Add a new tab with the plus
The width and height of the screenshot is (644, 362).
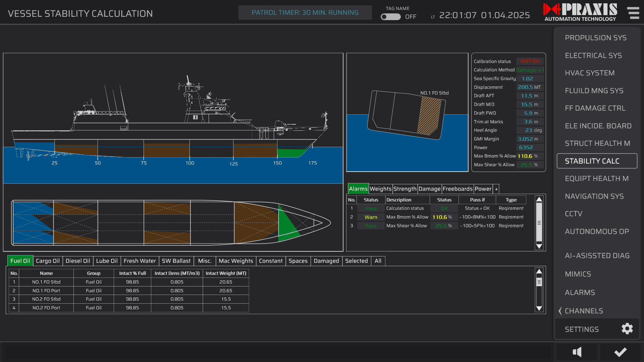tap(496, 189)
